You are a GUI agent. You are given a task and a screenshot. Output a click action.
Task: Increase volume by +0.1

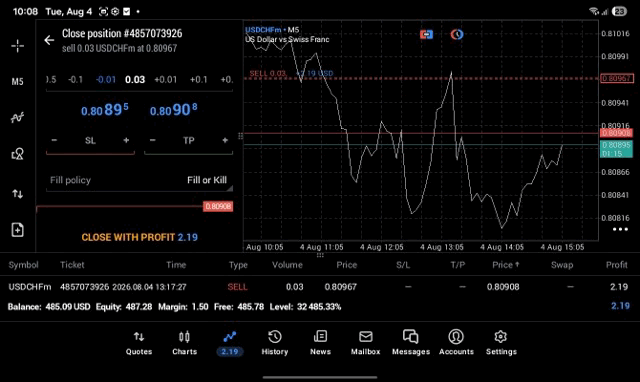coord(198,80)
